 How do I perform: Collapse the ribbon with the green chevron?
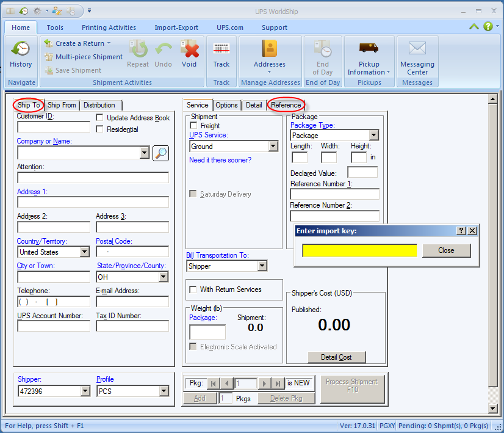tap(473, 26)
